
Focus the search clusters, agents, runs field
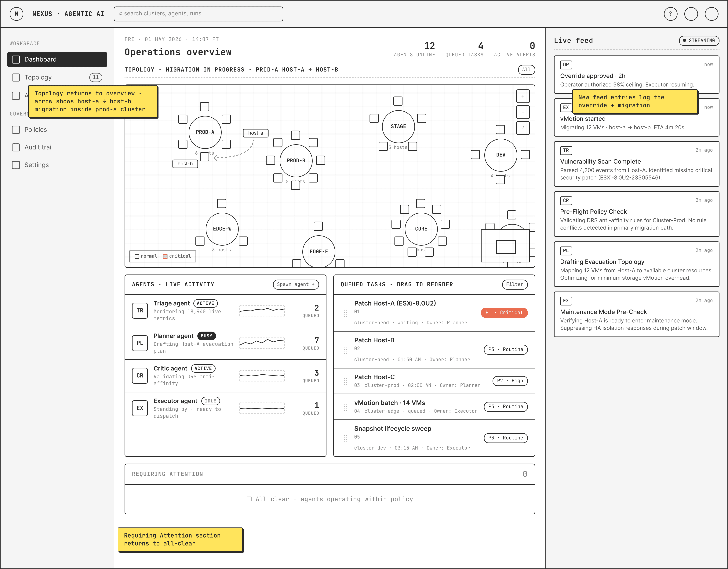coord(198,14)
